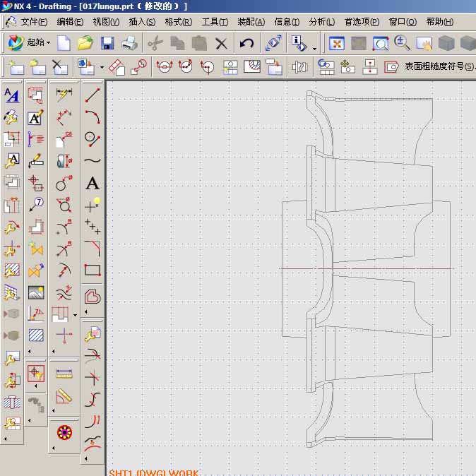Open the 编辑(E) menu

tap(70, 22)
